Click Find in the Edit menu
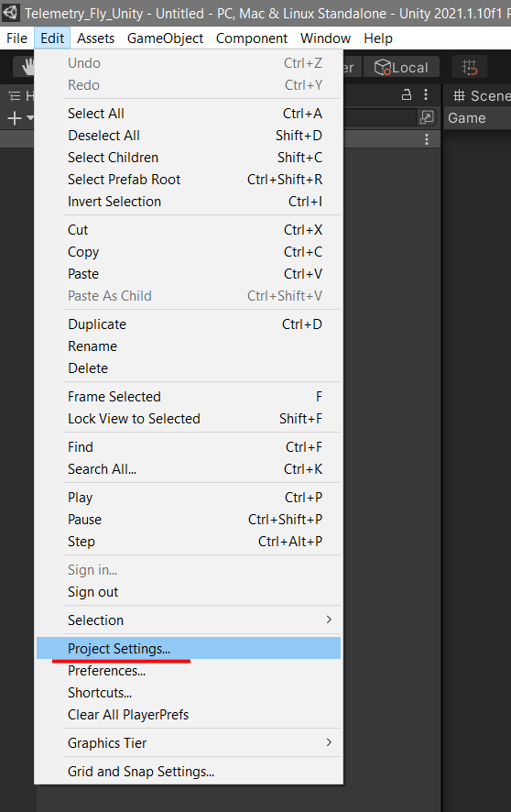 point(189,447)
